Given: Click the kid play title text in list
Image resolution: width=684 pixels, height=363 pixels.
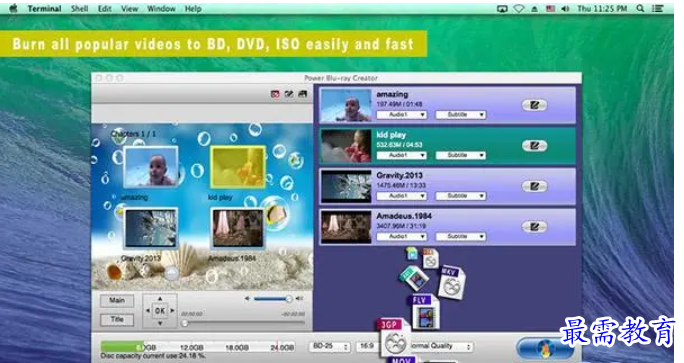Looking at the screenshot, I should pyautogui.click(x=391, y=135).
